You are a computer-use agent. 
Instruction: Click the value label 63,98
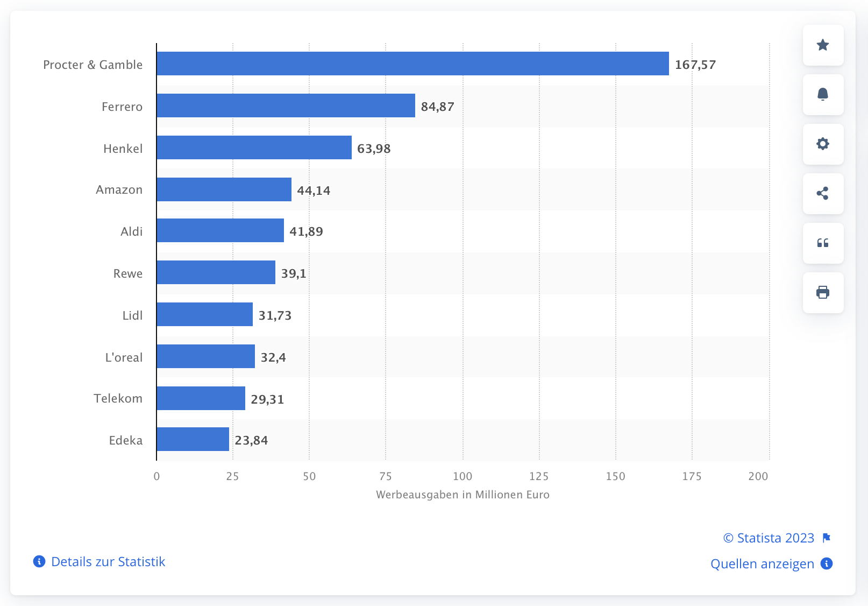point(374,149)
